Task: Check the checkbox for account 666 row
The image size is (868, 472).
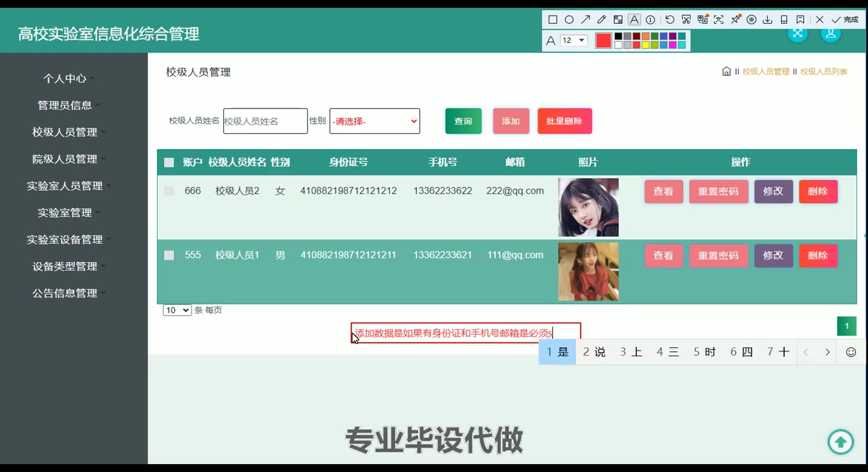Action: click(x=169, y=191)
